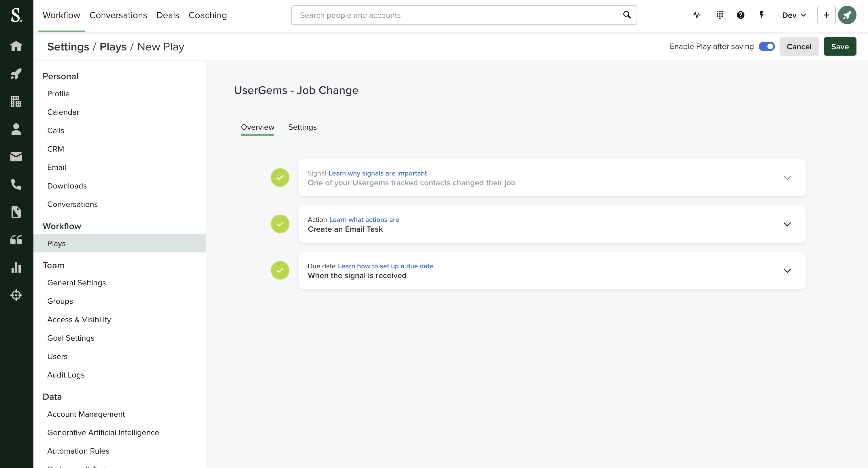Open the Home icon in the left sidebar
The height and width of the screenshot is (468, 868).
coord(16,46)
